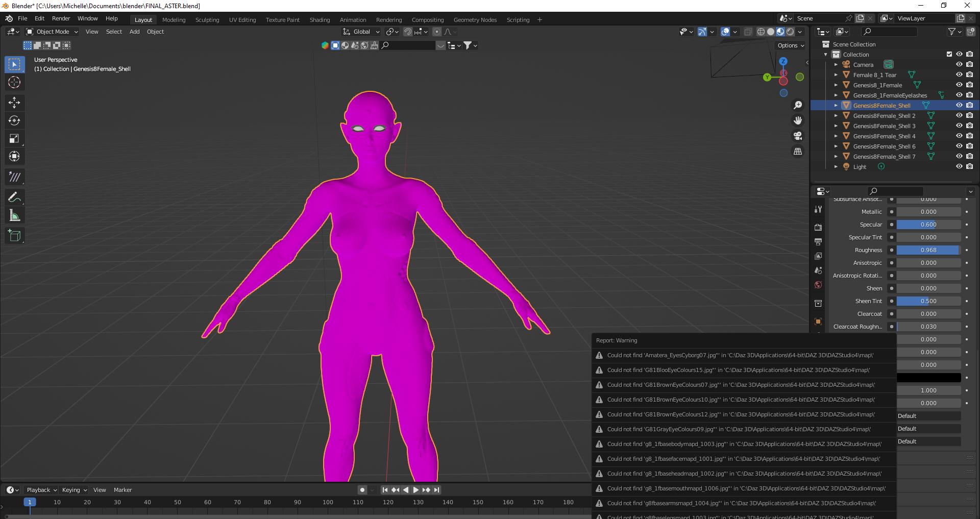Open the Global transform orientation dropdown

click(360, 32)
